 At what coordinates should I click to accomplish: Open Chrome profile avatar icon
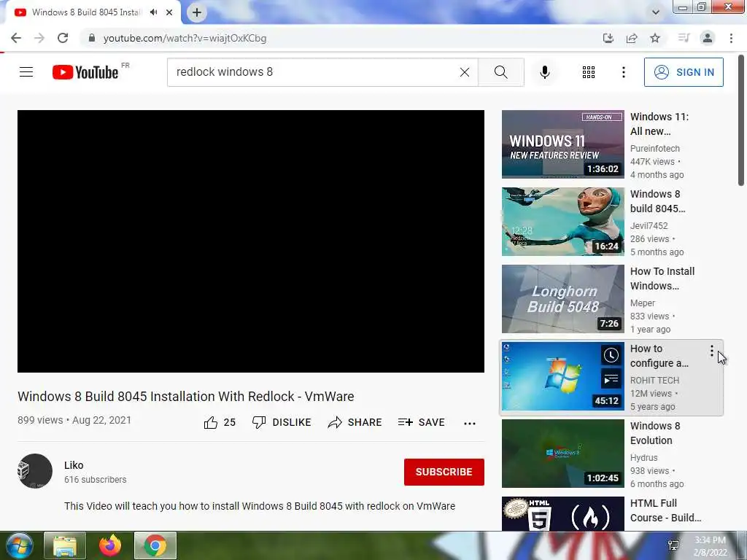708,38
